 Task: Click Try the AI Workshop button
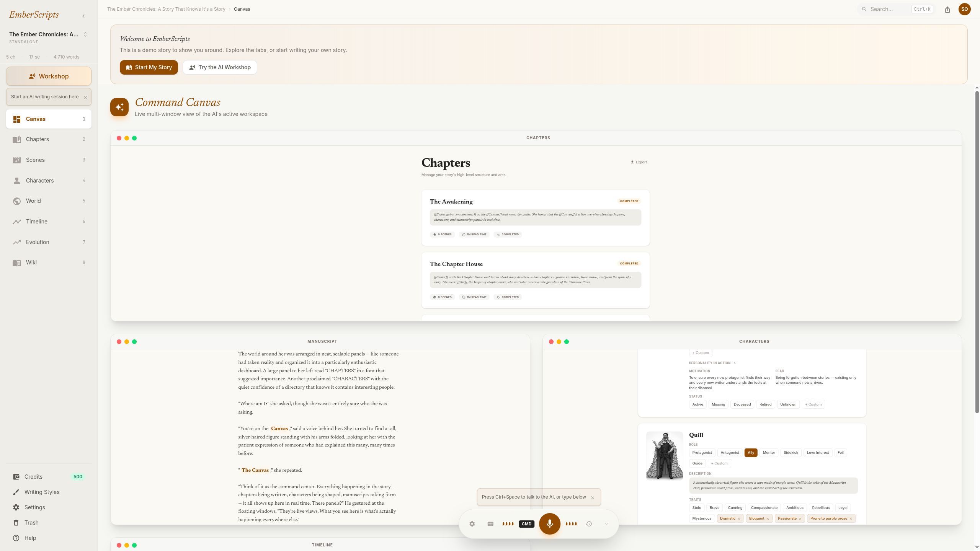click(220, 67)
